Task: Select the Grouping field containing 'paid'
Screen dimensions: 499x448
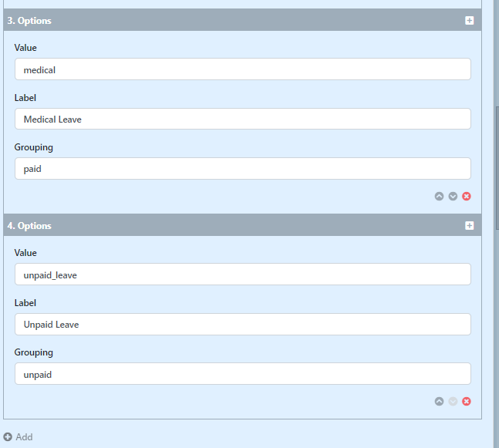Action: pyautogui.click(x=242, y=169)
